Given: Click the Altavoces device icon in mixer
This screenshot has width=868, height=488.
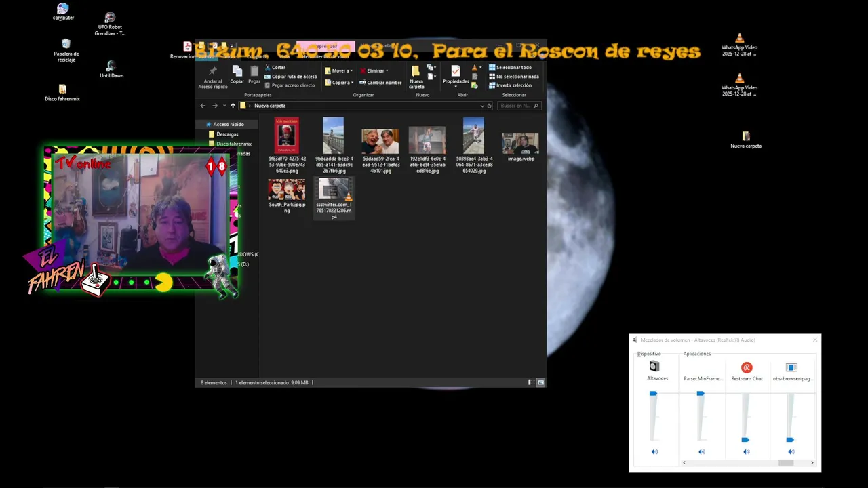Looking at the screenshot, I should click(654, 367).
